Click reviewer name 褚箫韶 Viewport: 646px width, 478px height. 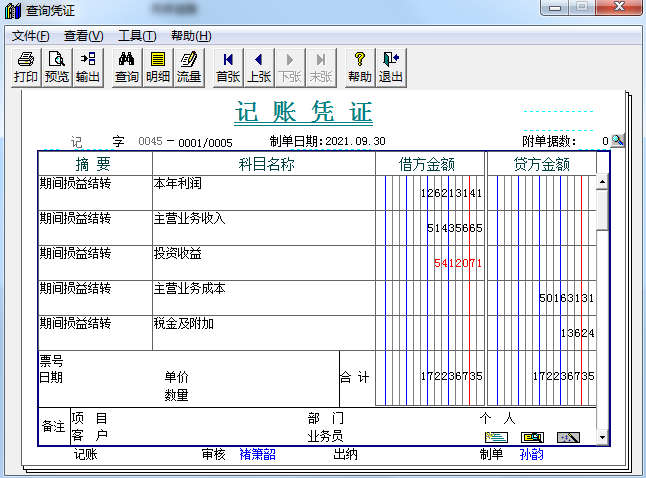[x=257, y=454]
